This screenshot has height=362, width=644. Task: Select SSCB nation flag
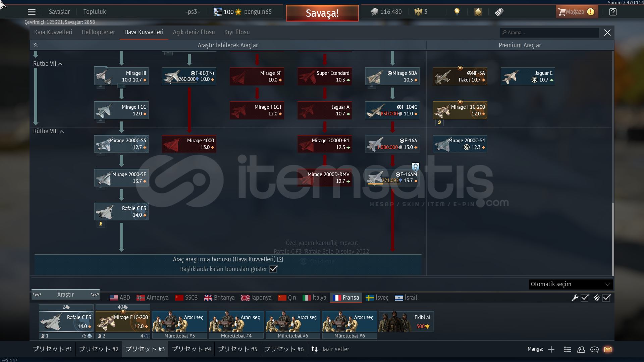coord(186,298)
